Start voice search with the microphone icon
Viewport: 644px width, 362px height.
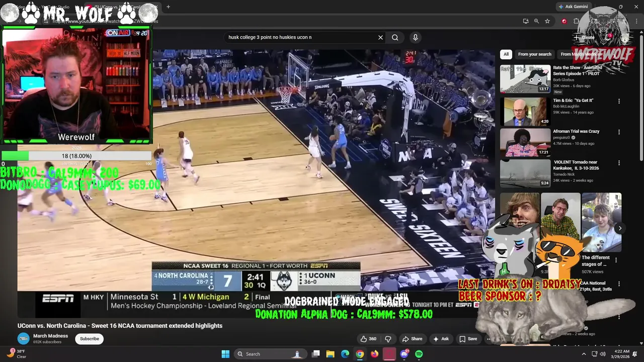point(415,37)
